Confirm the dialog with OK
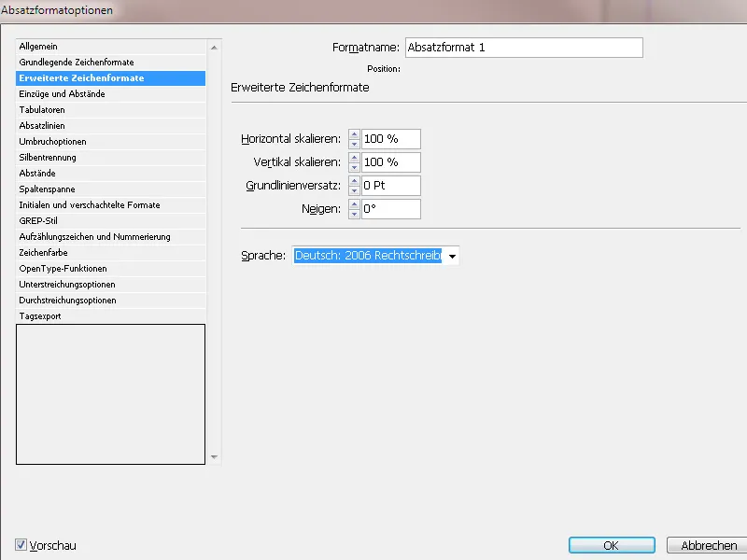The image size is (747, 560). (x=612, y=545)
